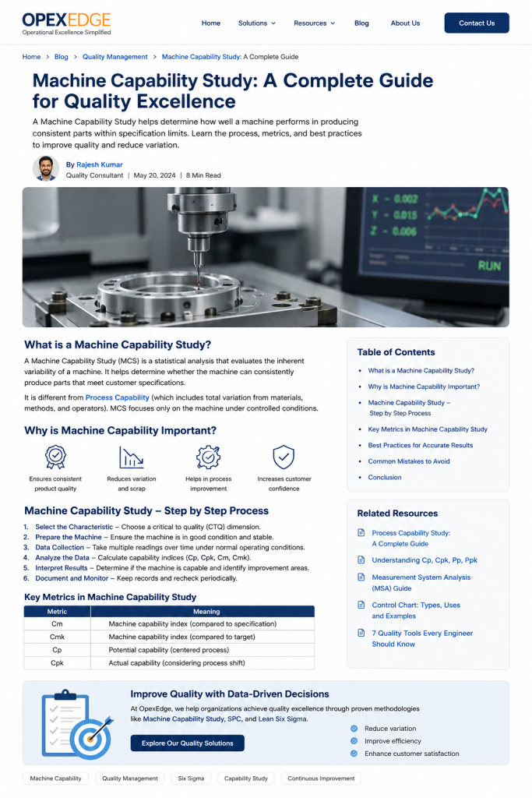Image resolution: width=532 pixels, height=798 pixels.
Task: Open the Interpret Results step link
Action: 62,567
